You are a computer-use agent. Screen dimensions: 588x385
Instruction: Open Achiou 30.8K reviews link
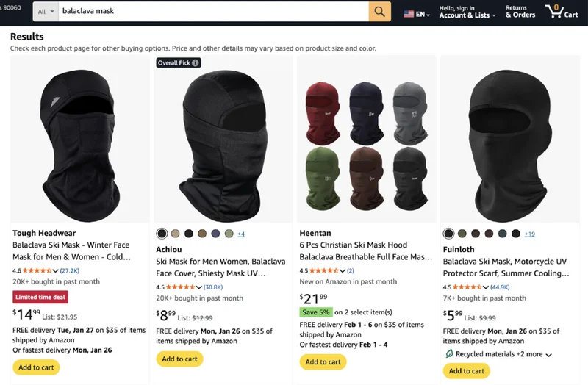212,287
